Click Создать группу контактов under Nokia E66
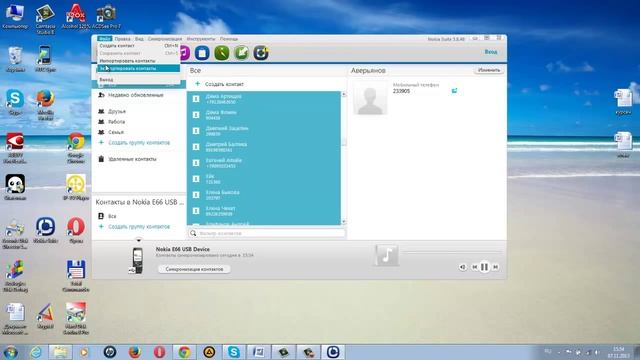Viewport: 640px width, 360px height. click(x=139, y=227)
